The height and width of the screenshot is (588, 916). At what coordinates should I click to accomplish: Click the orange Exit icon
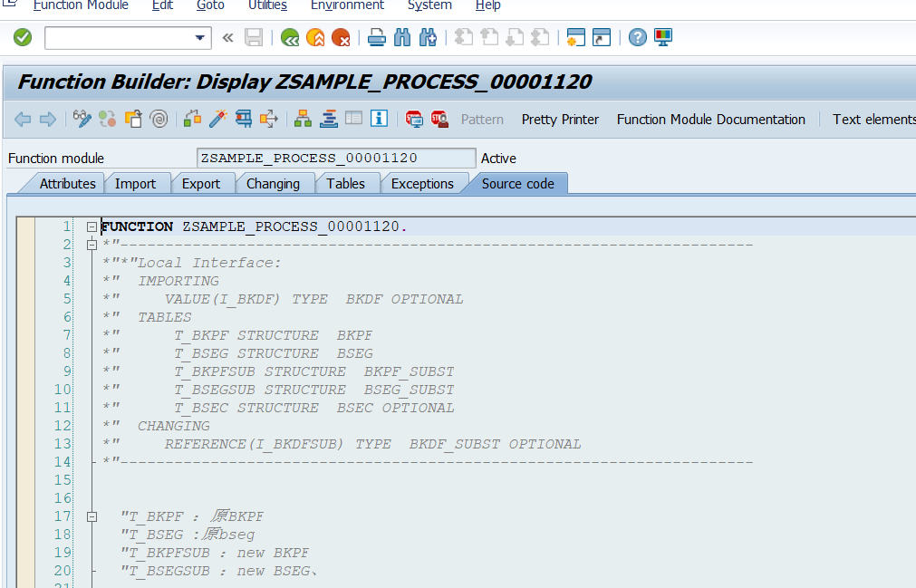pos(315,38)
